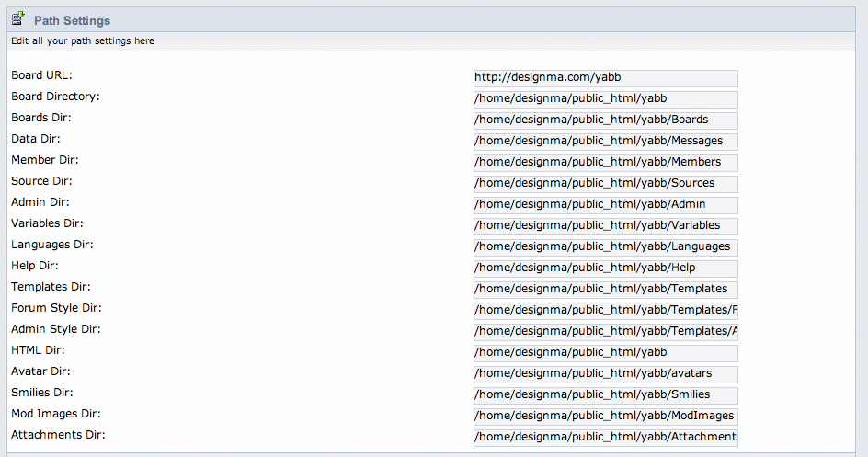Edit the Help Dir text field

[x=605, y=268]
